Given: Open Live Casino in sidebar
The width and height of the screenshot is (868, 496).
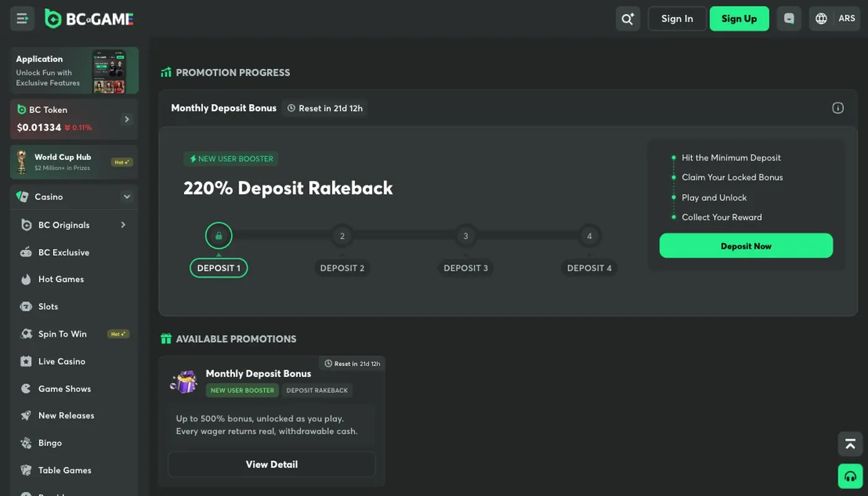Looking at the screenshot, I should pos(74,361).
